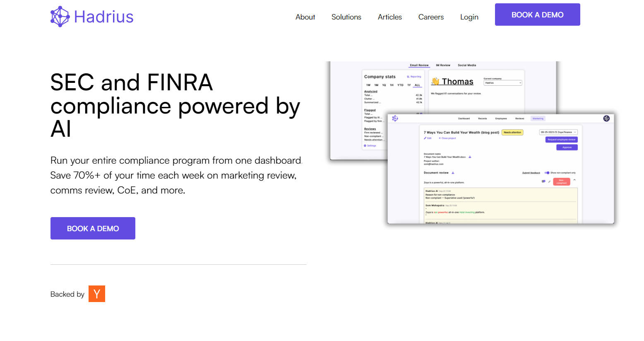Click the Login link
The height and width of the screenshot is (341, 644).
[469, 17]
